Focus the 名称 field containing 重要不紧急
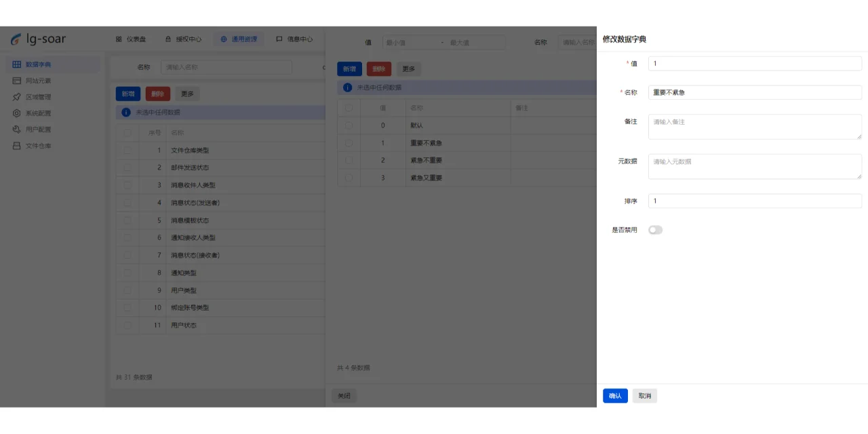Viewport: 868px width, 434px height. pyautogui.click(x=755, y=92)
